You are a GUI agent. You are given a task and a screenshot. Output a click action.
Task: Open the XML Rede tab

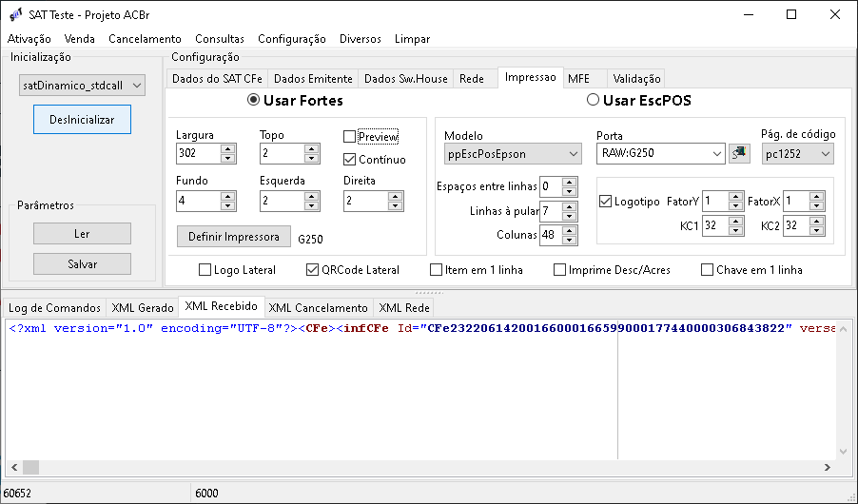click(404, 307)
